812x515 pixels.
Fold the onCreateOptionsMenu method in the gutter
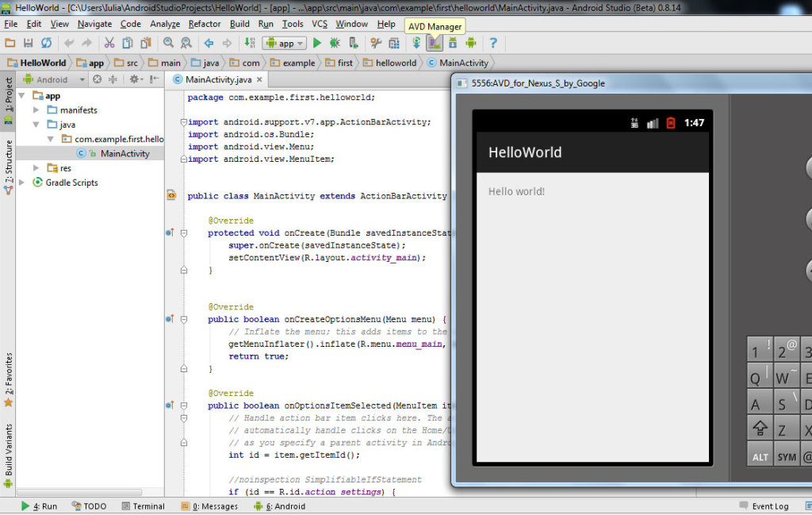184,320
